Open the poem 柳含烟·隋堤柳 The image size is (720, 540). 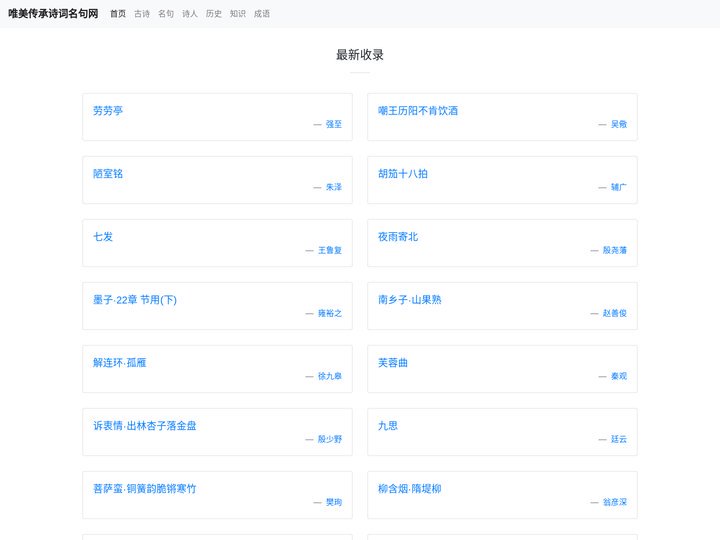(x=410, y=489)
